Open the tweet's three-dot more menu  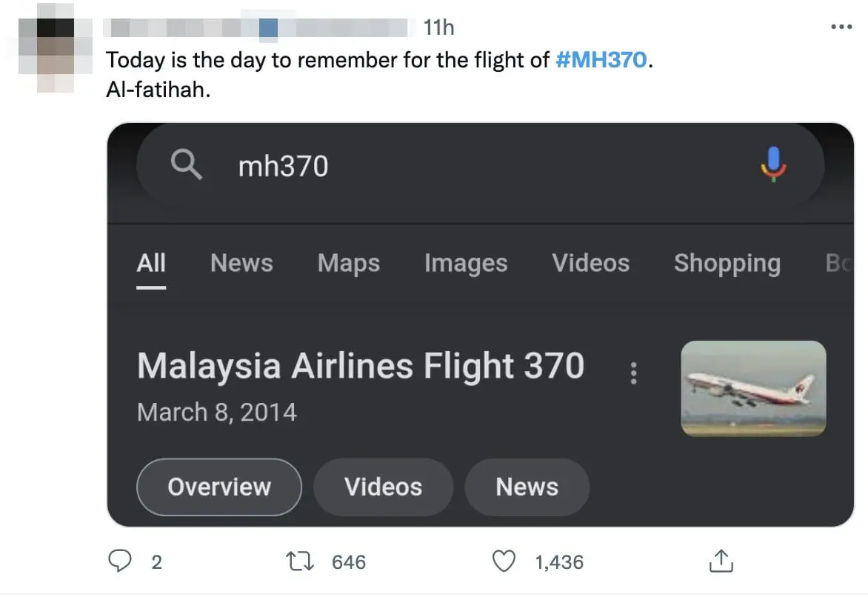coord(841,27)
